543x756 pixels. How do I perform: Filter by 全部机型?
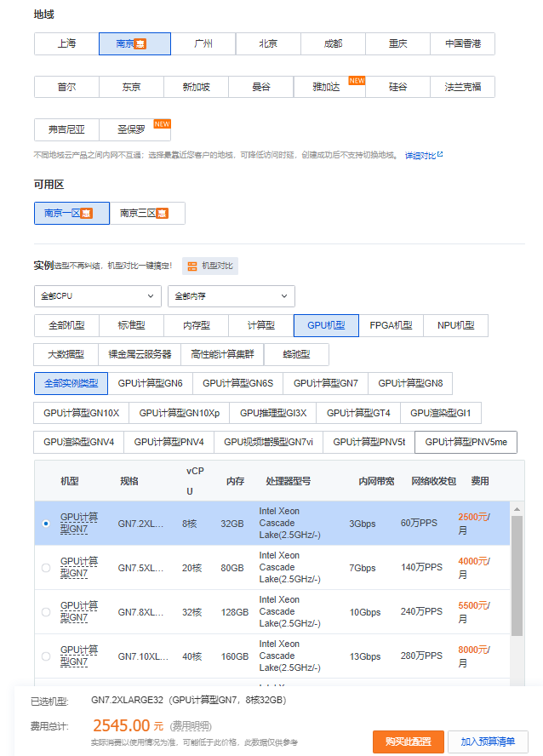point(66,325)
